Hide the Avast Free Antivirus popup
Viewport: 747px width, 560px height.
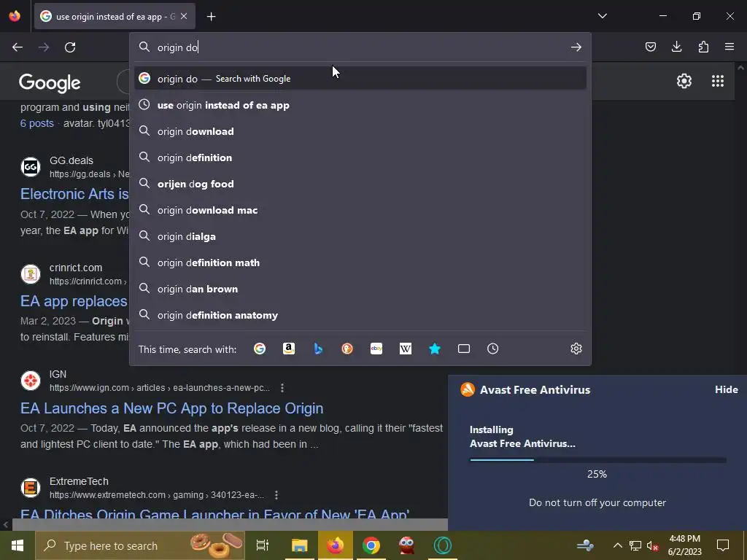pos(726,389)
